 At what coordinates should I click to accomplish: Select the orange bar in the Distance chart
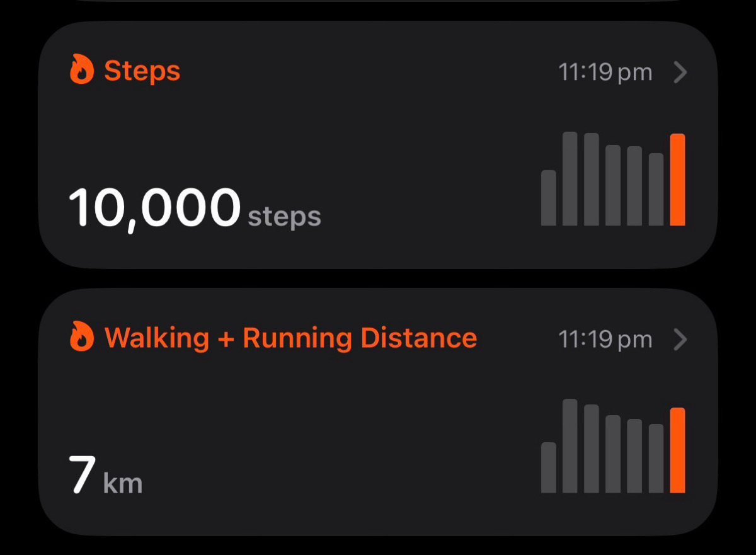click(678, 450)
